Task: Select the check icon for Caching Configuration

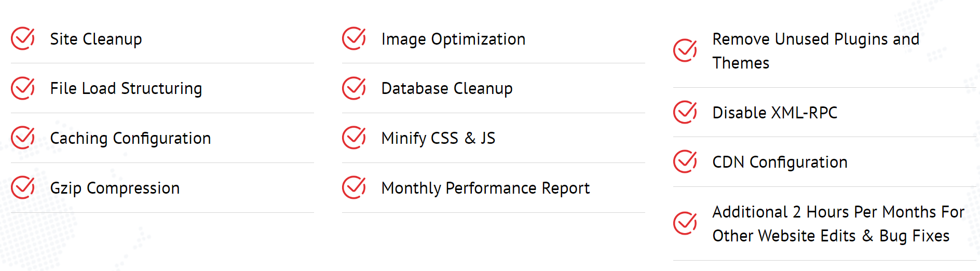Action: (x=23, y=138)
